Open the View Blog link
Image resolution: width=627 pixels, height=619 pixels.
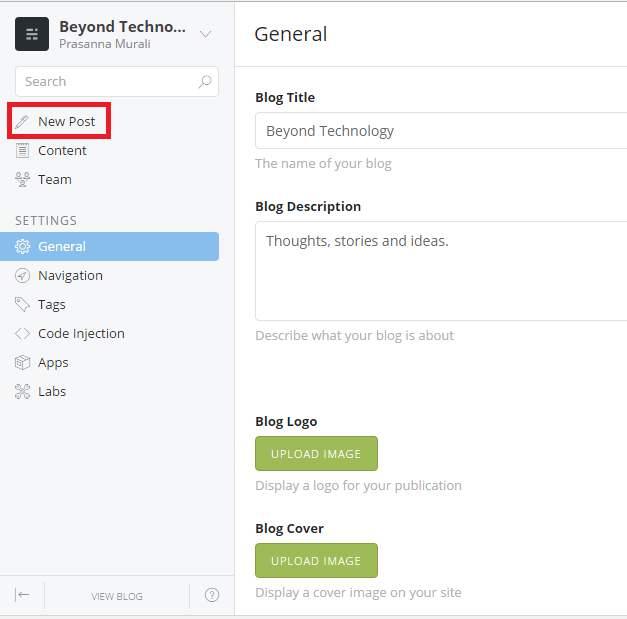tap(117, 596)
